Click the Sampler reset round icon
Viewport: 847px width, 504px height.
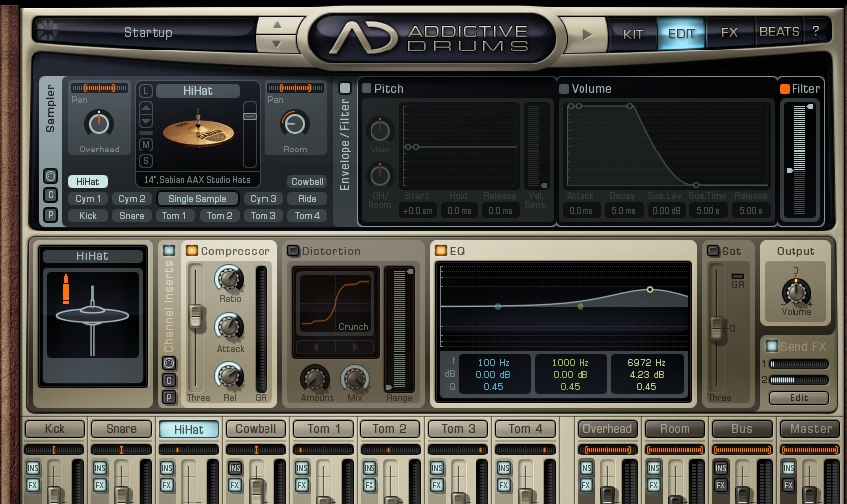click(51, 176)
